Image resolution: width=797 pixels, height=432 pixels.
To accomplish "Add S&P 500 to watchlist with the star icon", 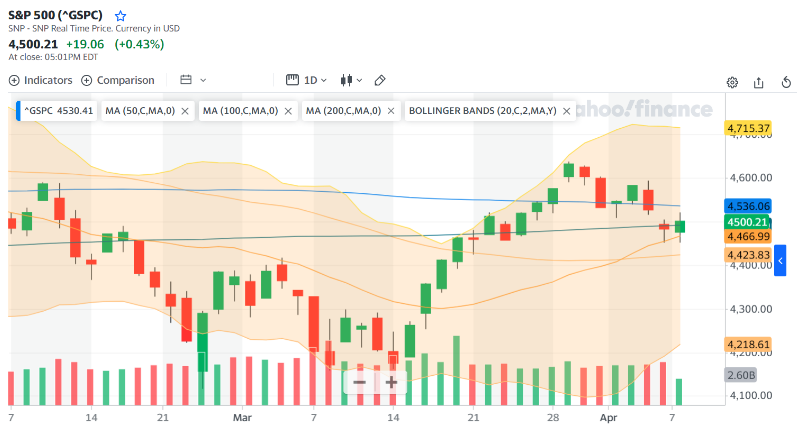I will (120, 16).
